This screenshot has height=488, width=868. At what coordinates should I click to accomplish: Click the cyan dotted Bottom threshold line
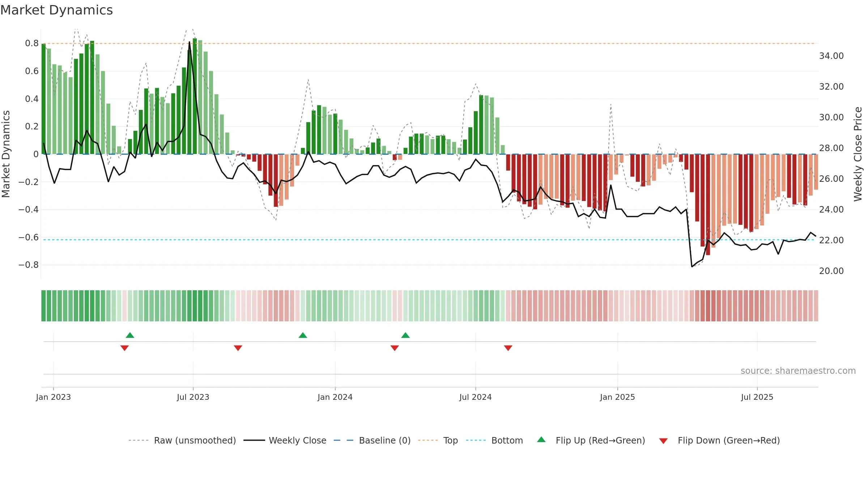pos(429,240)
